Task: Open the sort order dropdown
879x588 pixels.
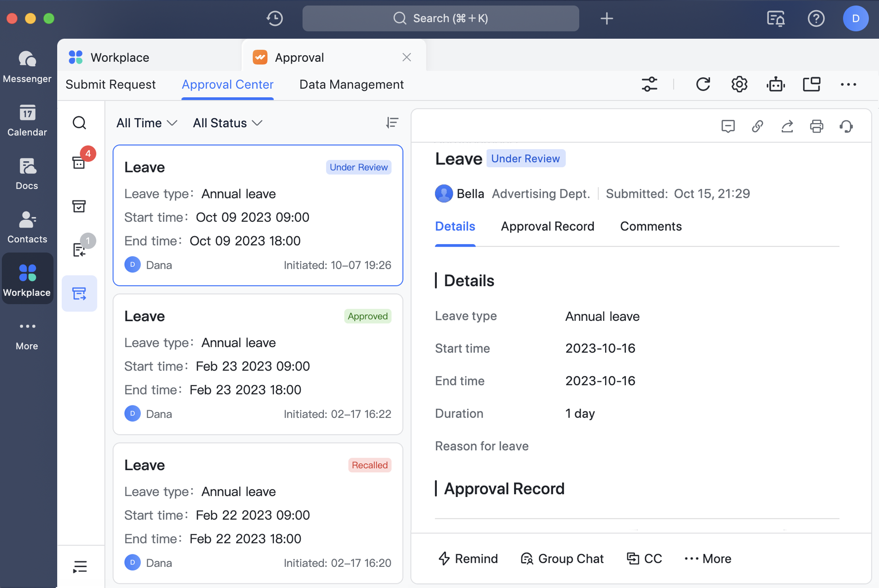Action: (x=392, y=123)
